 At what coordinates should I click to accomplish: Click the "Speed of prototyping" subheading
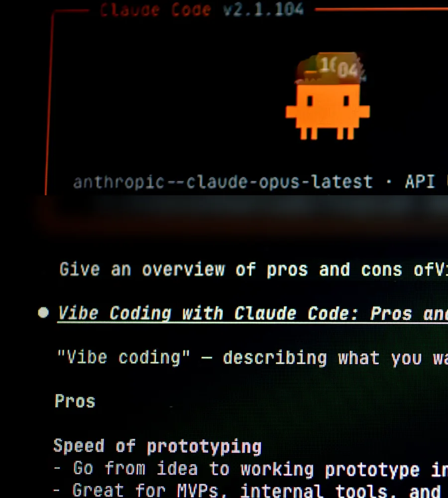click(157, 446)
